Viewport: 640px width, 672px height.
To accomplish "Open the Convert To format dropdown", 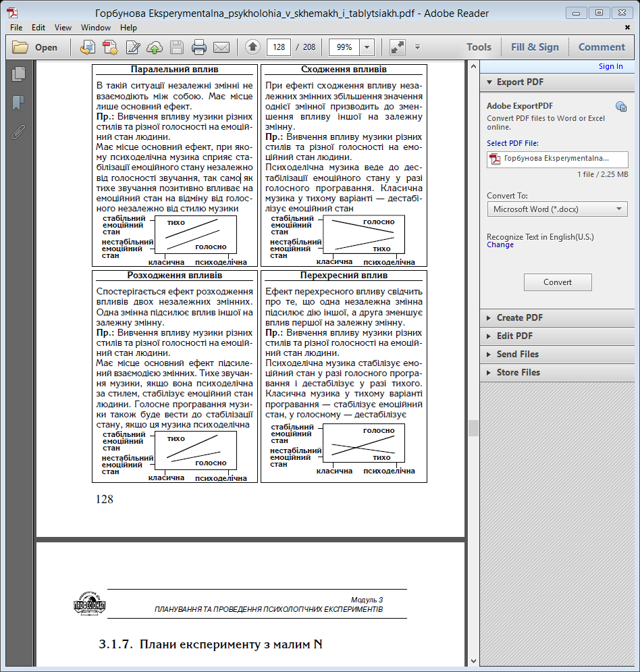I will click(557, 209).
